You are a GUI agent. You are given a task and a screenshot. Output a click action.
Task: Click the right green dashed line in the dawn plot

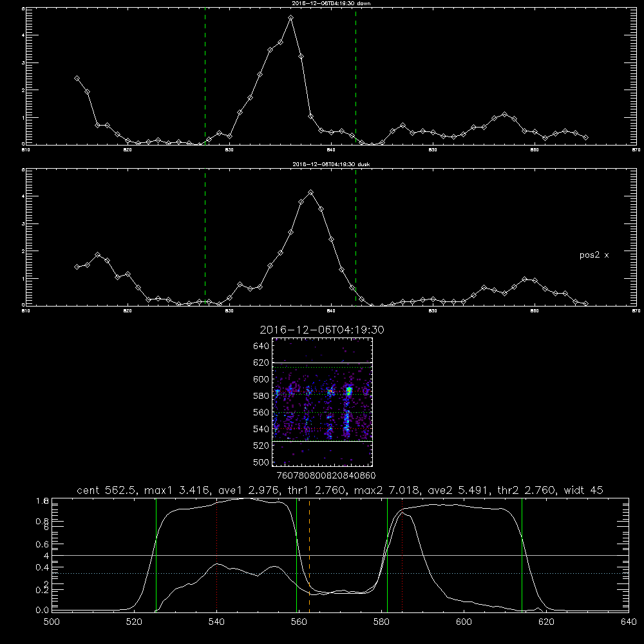point(355,77)
